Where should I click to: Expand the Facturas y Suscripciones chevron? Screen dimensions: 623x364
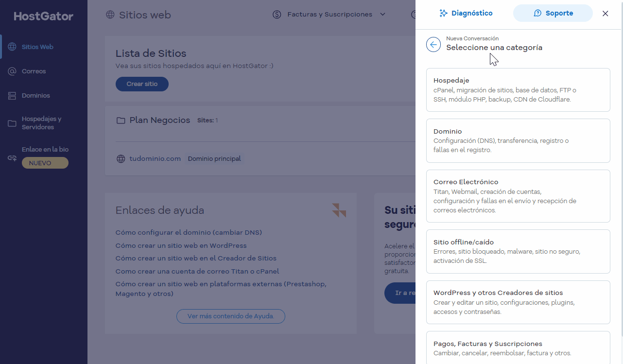(x=382, y=15)
